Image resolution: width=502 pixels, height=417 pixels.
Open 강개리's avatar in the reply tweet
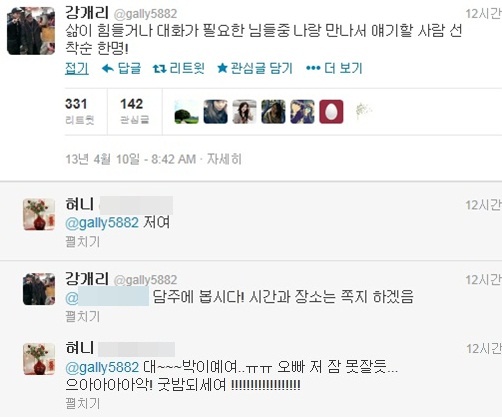(39, 289)
